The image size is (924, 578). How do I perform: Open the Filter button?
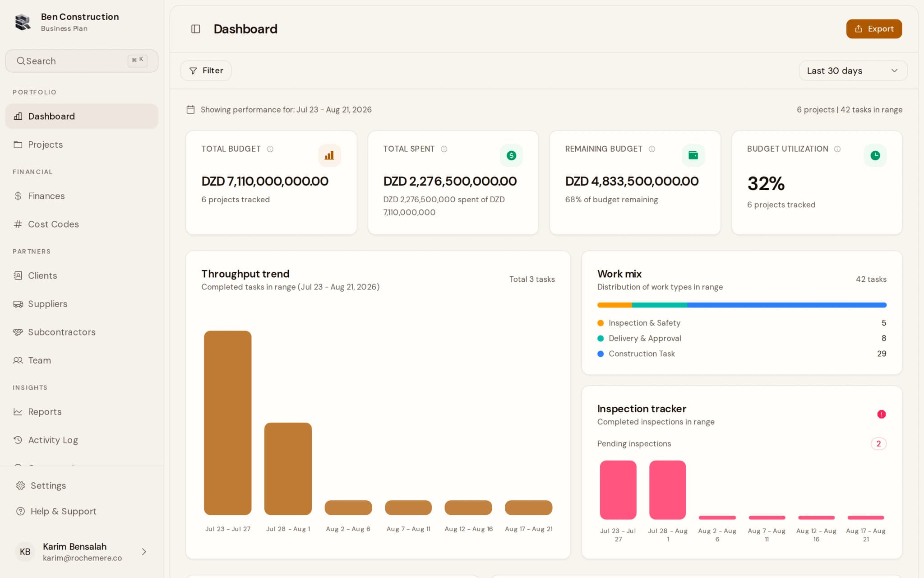point(206,71)
